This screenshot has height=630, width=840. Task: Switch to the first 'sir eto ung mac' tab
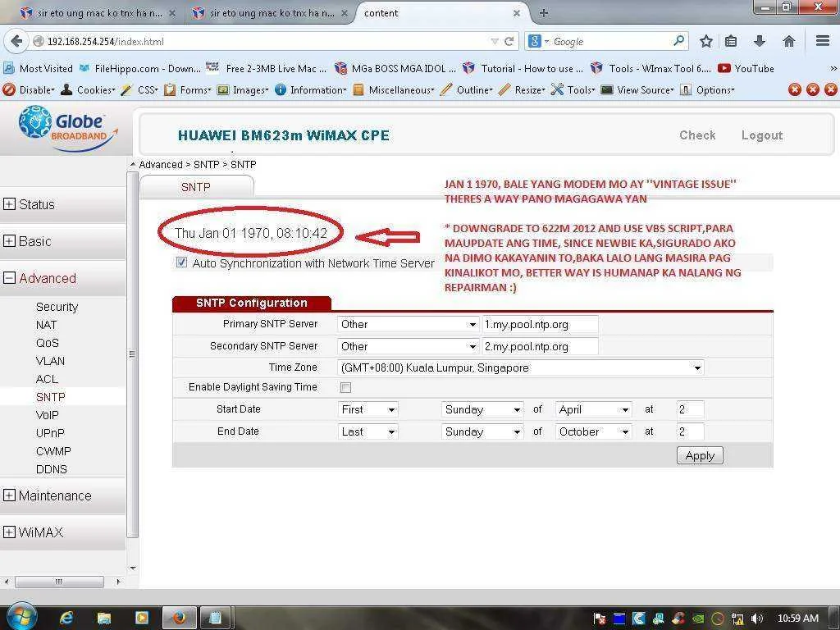[x=99, y=13]
